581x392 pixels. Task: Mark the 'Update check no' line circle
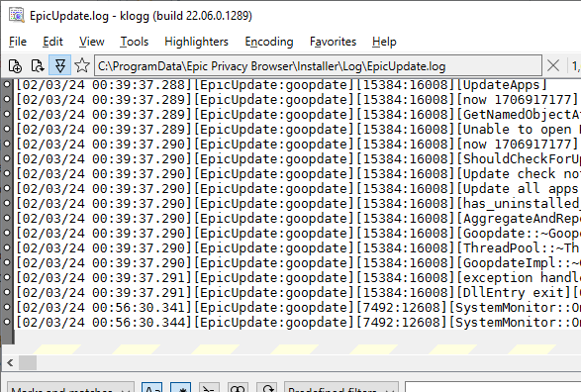[x=7, y=173]
